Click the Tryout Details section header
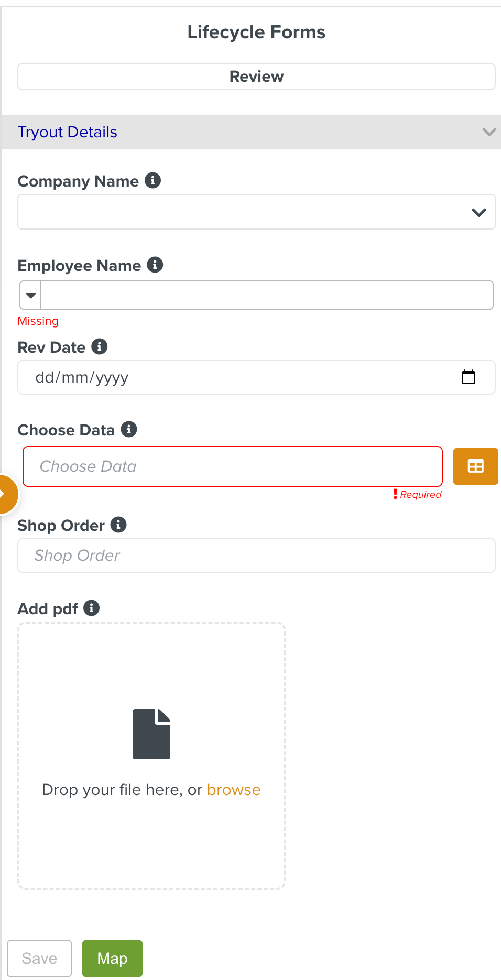The width and height of the screenshot is (501, 980). click(68, 132)
